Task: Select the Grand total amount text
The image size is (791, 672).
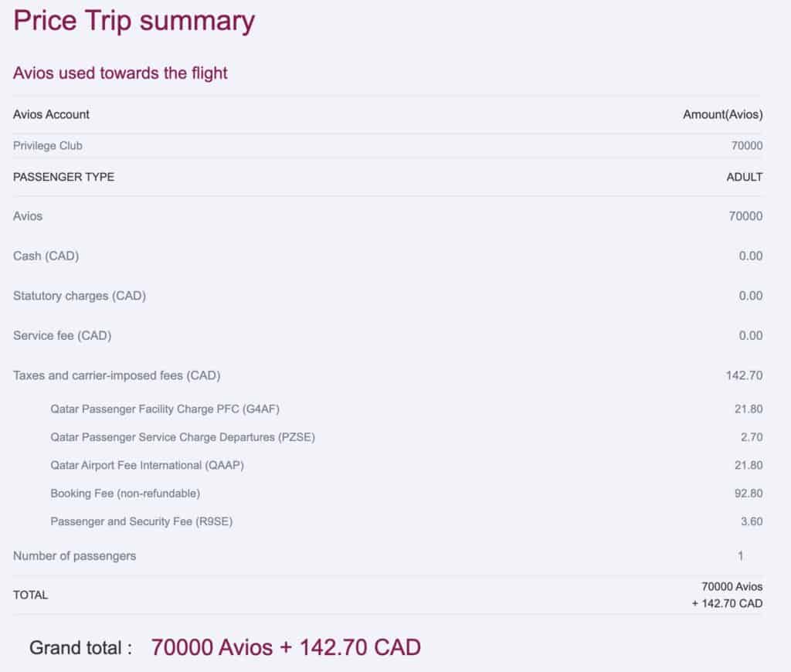Action: point(286,647)
